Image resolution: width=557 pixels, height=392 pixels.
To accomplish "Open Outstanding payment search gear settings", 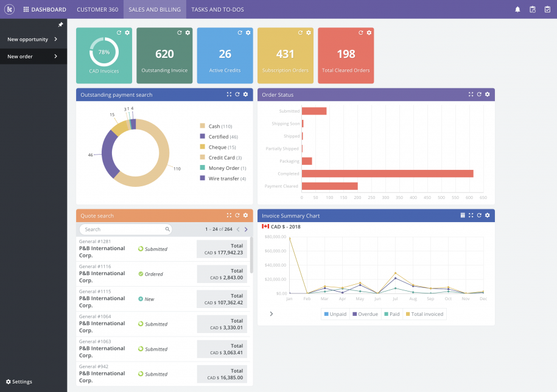I will (245, 94).
